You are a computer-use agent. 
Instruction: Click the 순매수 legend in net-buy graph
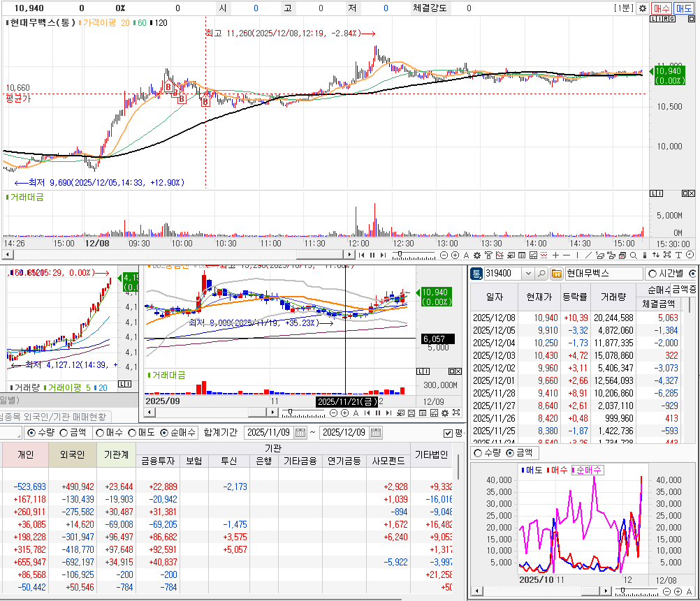[x=587, y=470]
